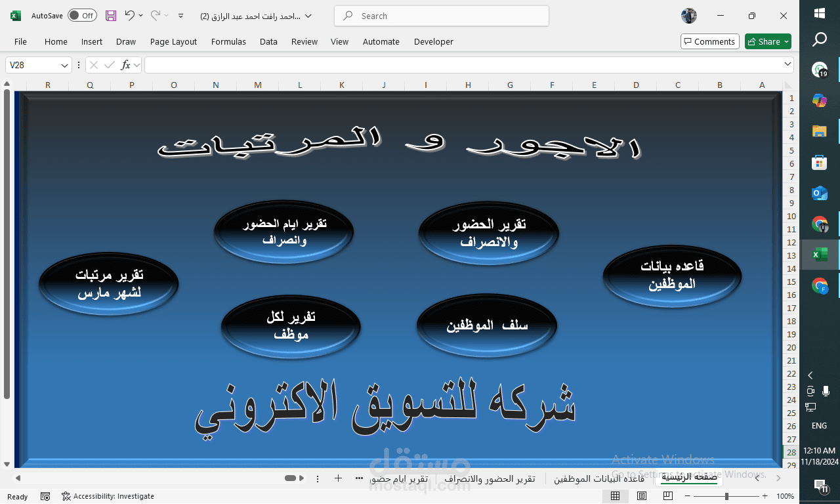Click the macro recording status bar icon
This screenshot has width=840, height=504.
[45, 496]
